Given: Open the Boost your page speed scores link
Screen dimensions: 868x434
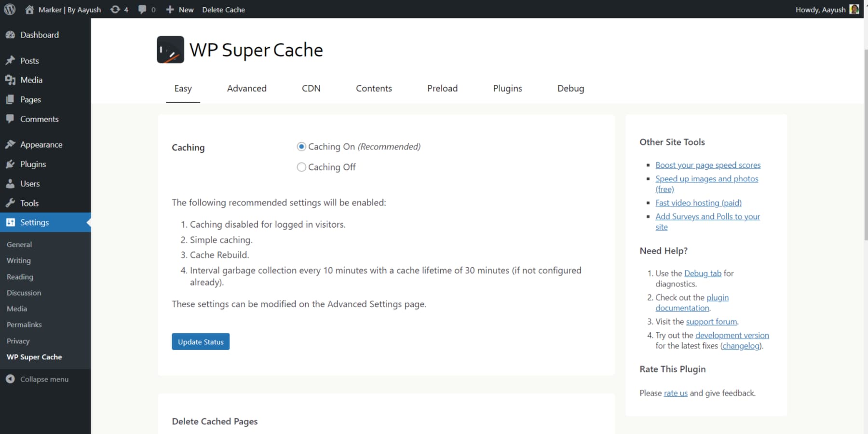Looking at the screenshot, I should pyautogui.click(x=707, y=164).
